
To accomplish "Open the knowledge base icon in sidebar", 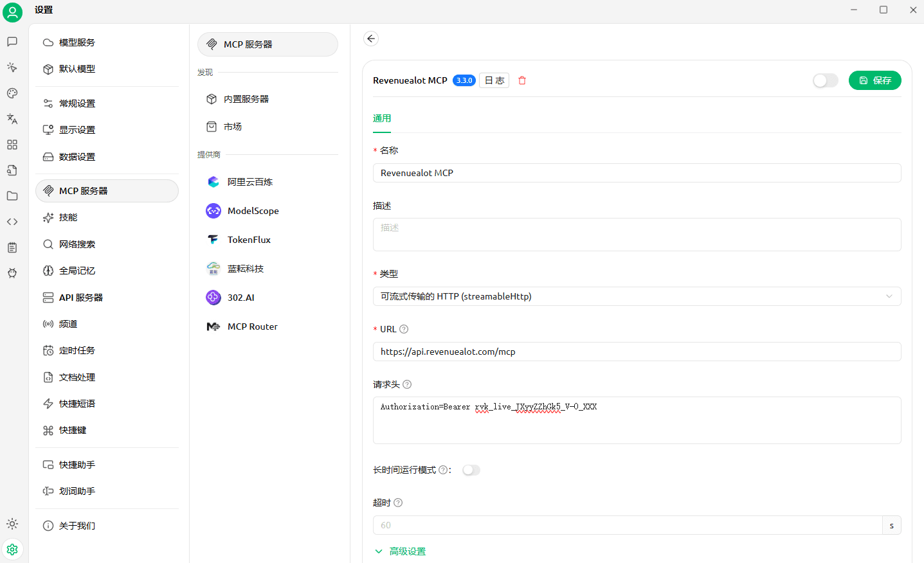I will pos(12,170).
